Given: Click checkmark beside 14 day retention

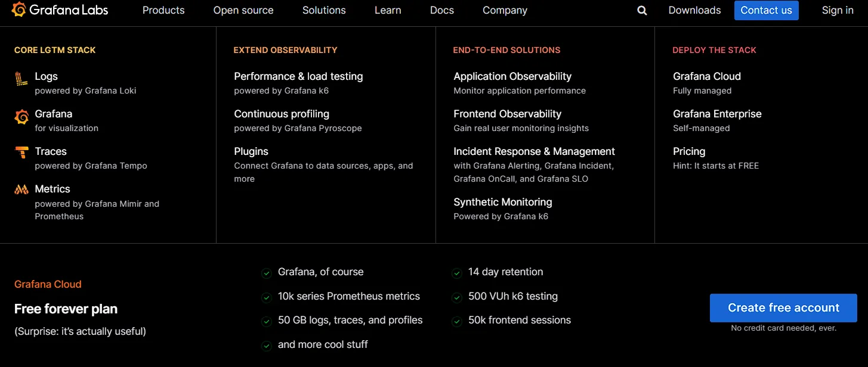Looking at the screenshot, I should point(456,273).
